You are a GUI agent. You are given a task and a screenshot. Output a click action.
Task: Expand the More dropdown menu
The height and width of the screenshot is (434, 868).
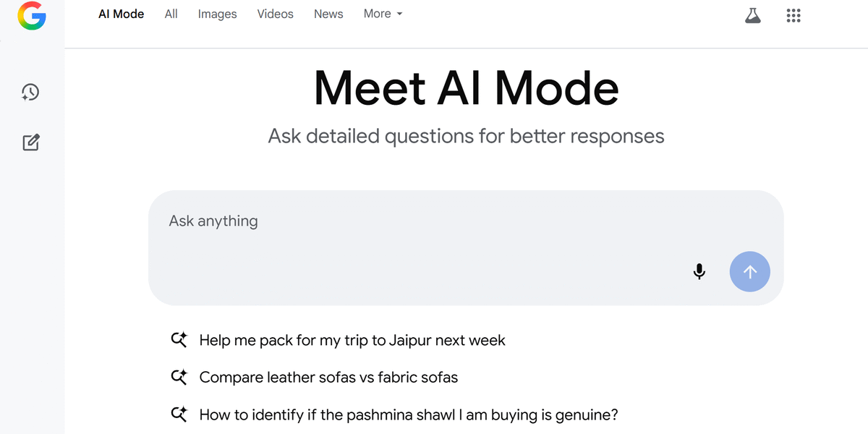383,14
